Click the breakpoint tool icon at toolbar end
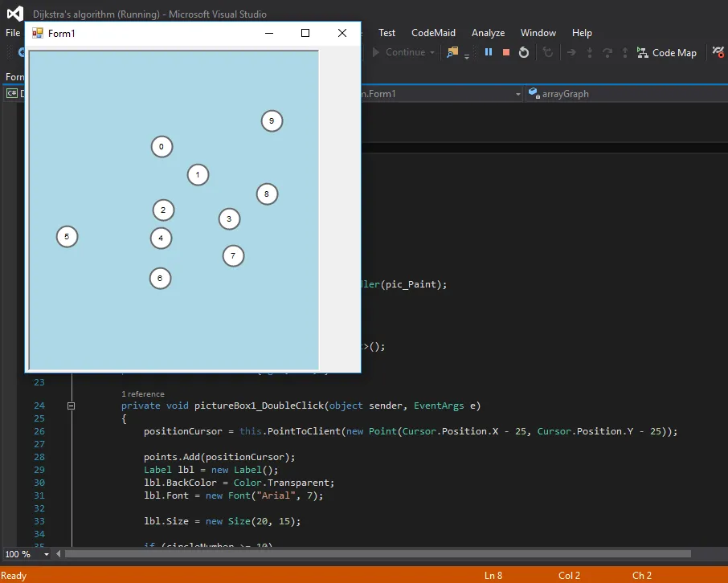The image size is (728, 583). coord(718,52)
